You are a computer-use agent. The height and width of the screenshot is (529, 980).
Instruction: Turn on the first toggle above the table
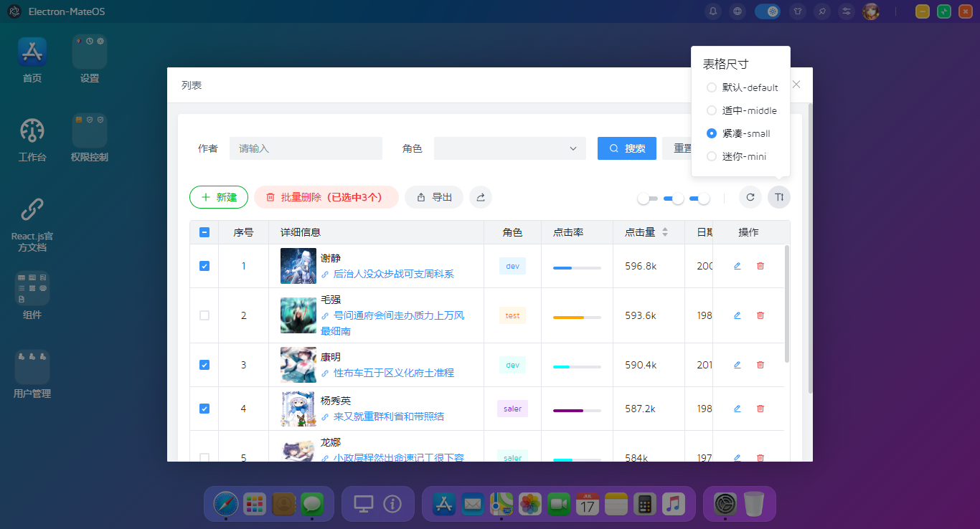coord(646,197)
